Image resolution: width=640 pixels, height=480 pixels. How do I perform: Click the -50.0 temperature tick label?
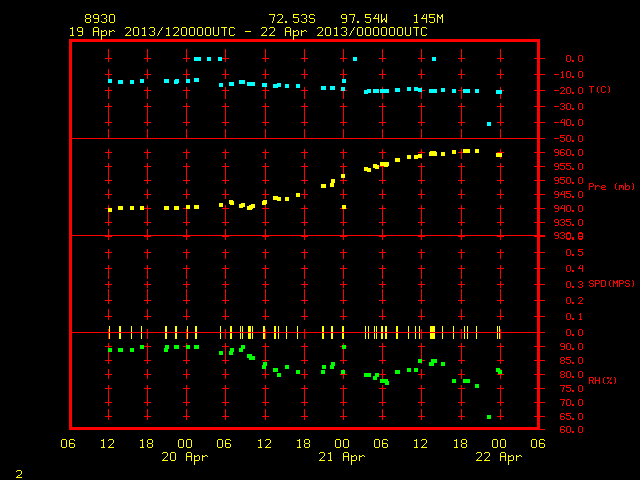click(568, 138)
